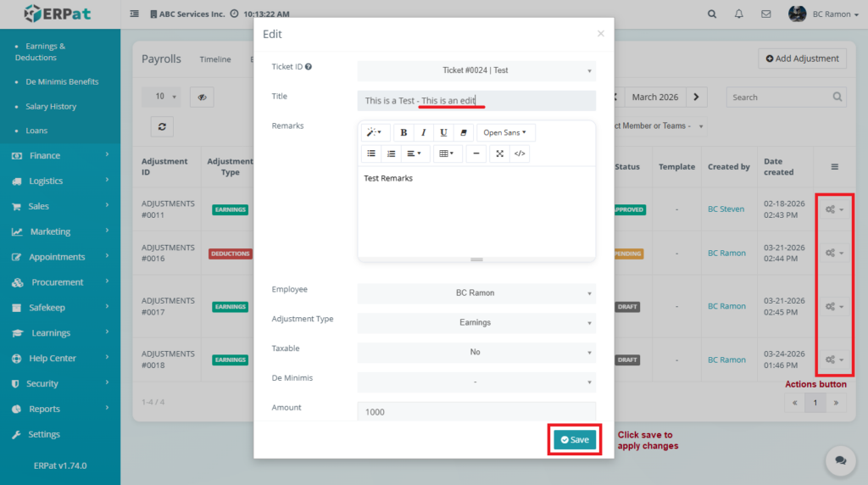Click the eraser remove-format icon
The height and width of the screenshot is (485, 868).
(463, 132)
